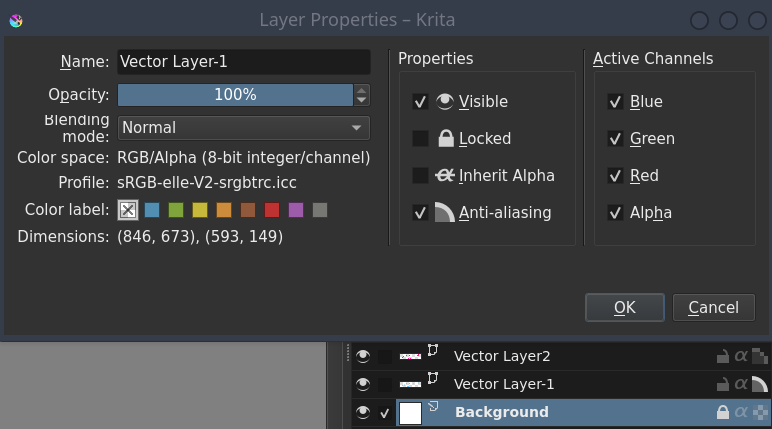Click the inherit alpha icon on Vector Layer2
The width and height of the screenshot is (772, 429).
point(741,356)
